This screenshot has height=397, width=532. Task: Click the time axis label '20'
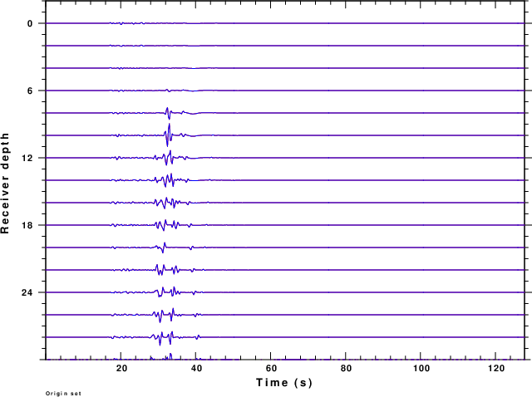coord(121,369)
